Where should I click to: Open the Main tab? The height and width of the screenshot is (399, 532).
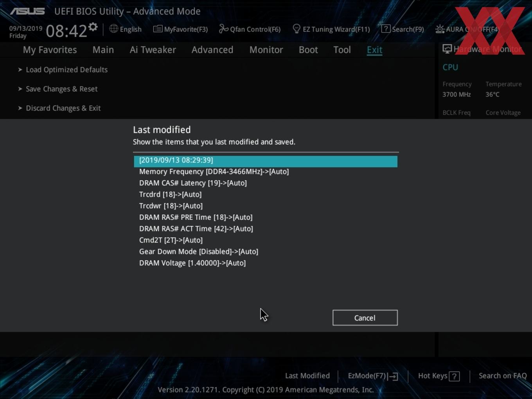(103, 50)
